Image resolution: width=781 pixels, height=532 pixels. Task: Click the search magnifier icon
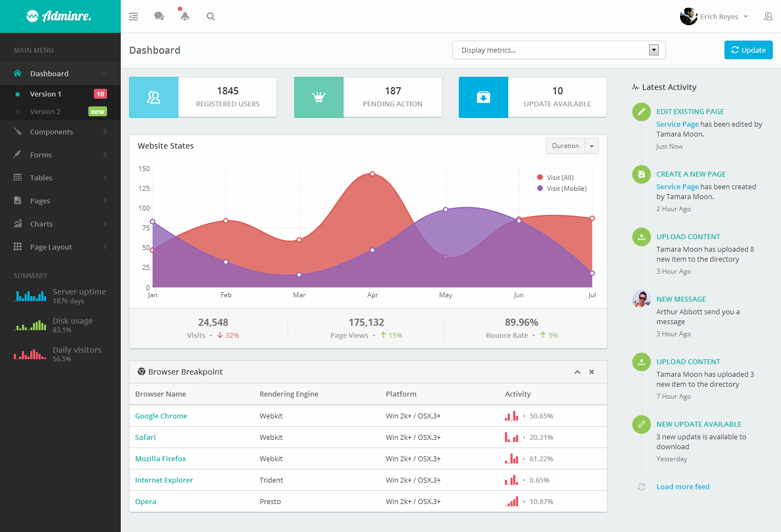tap(211, 16)
